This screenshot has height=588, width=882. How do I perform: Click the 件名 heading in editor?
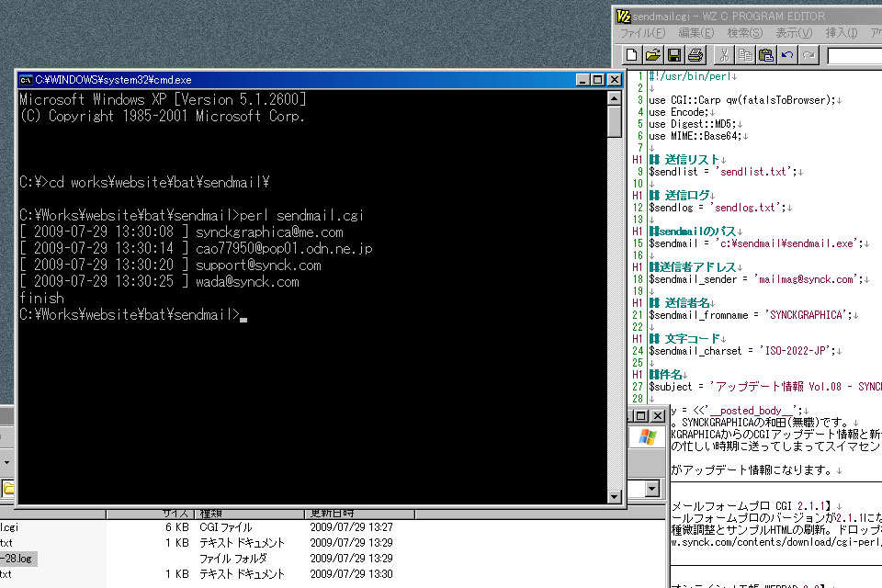pyautogui.click(x=668, y=374)
